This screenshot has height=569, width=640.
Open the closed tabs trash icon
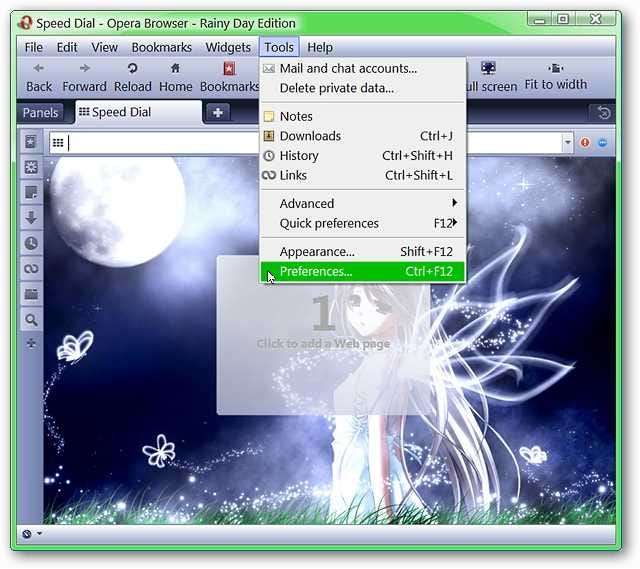pyautogui.click(x=604, y=112)
